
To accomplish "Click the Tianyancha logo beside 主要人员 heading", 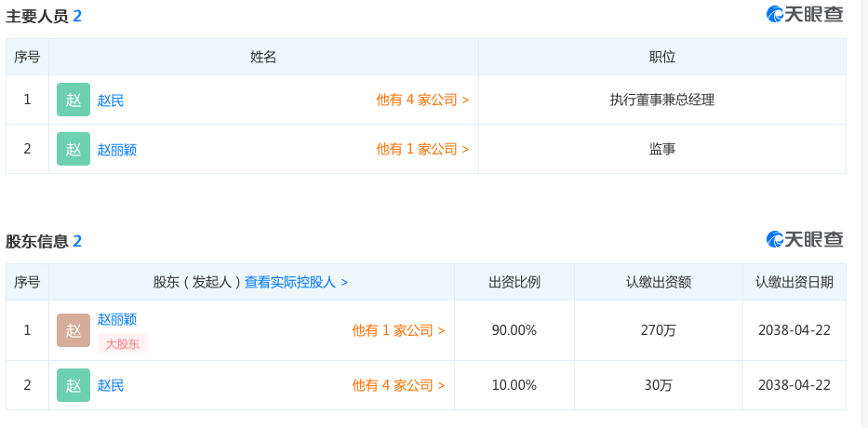I will (x=804, y=14).
